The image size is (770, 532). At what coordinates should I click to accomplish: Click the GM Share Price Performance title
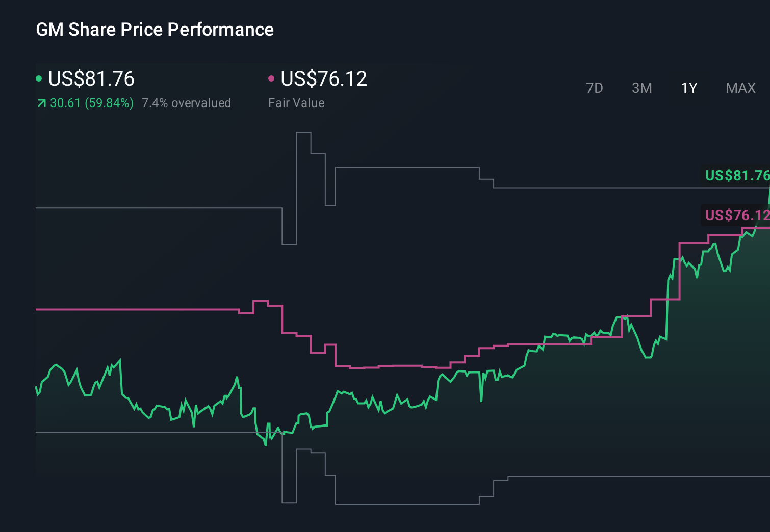(155, 30)
